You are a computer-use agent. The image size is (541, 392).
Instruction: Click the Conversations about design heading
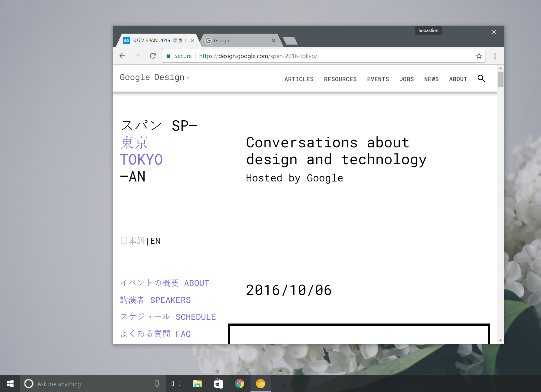336,151
